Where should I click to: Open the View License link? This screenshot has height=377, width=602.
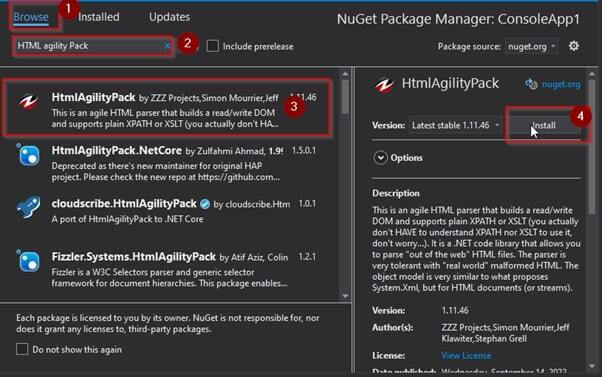(466, 356)
